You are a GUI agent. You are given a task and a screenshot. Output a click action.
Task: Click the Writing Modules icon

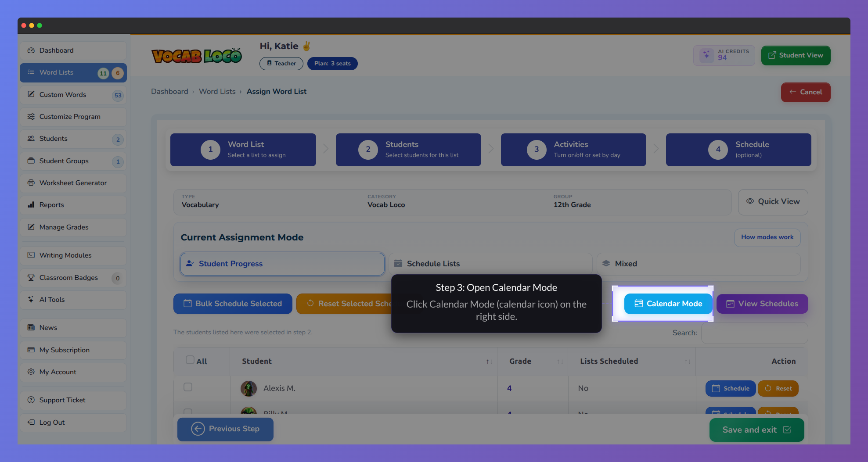click(31, 255)
